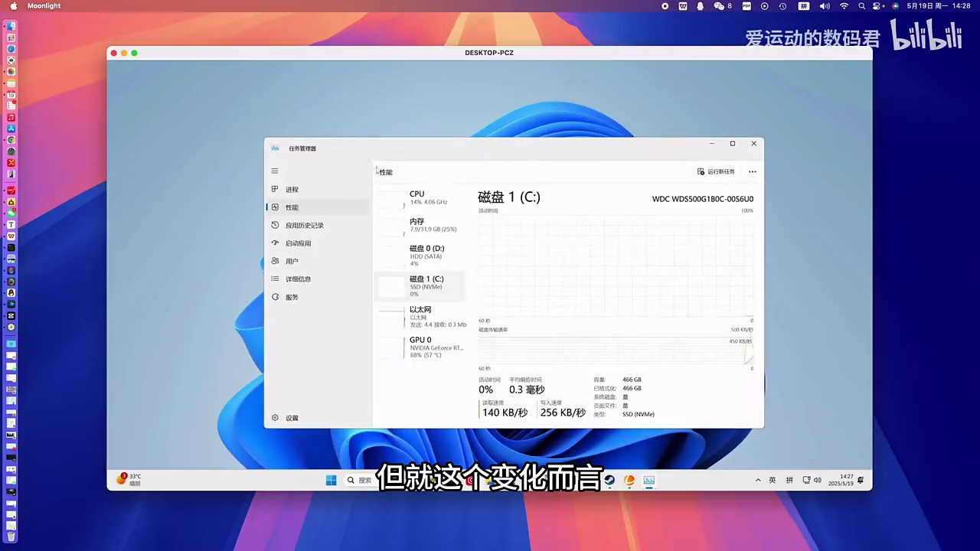This screenshot has width=980, height=551.
Task: Click the 140 KB/秒 read speed value
Action: 505,412
